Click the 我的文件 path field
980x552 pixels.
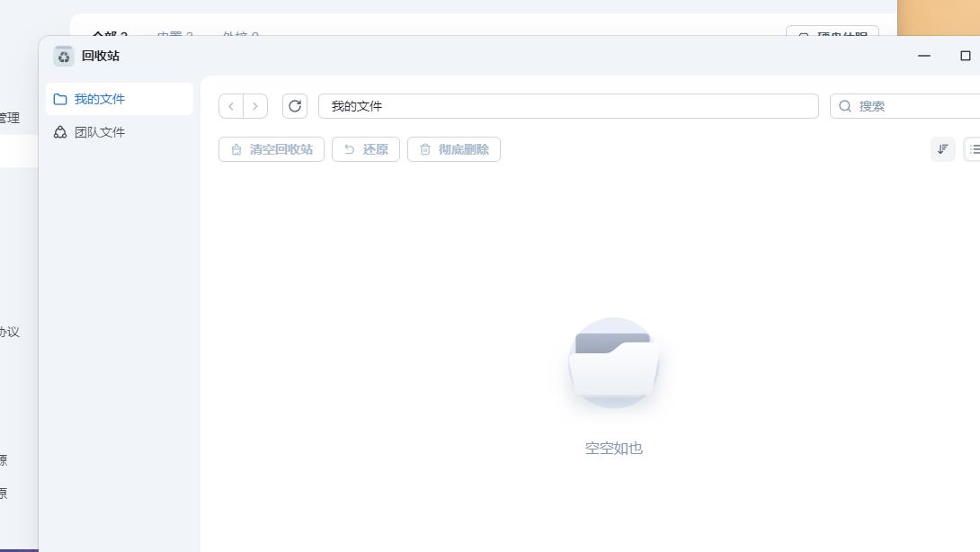tap(568, 106)
